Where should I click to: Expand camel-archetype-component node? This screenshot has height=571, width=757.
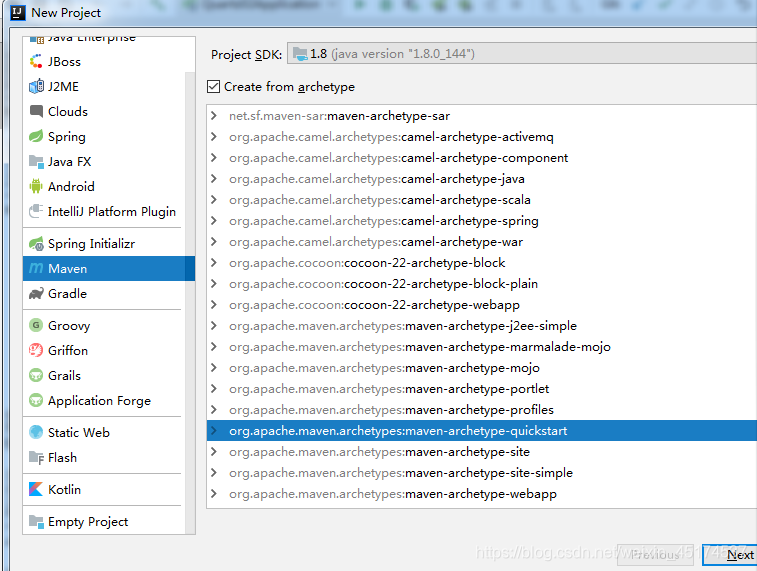pos(214,158)
